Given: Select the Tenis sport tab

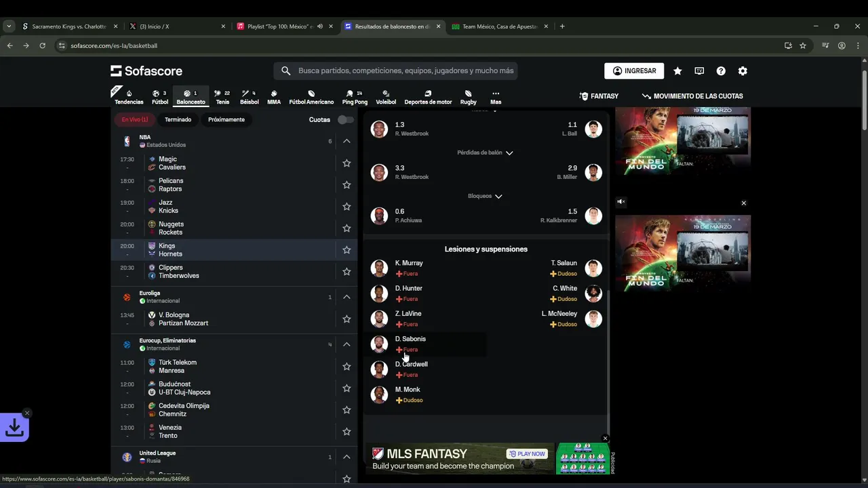Looking at the screenshot, I should pos(222,97).
